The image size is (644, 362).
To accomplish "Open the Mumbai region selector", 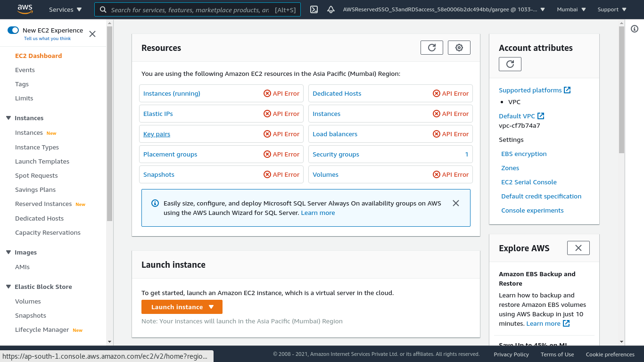I will pyautogui.click(x=571, y=9).
